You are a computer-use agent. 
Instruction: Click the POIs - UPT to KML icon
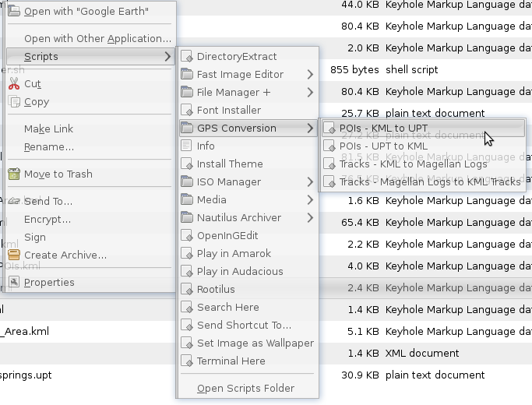tap(329, 146)
